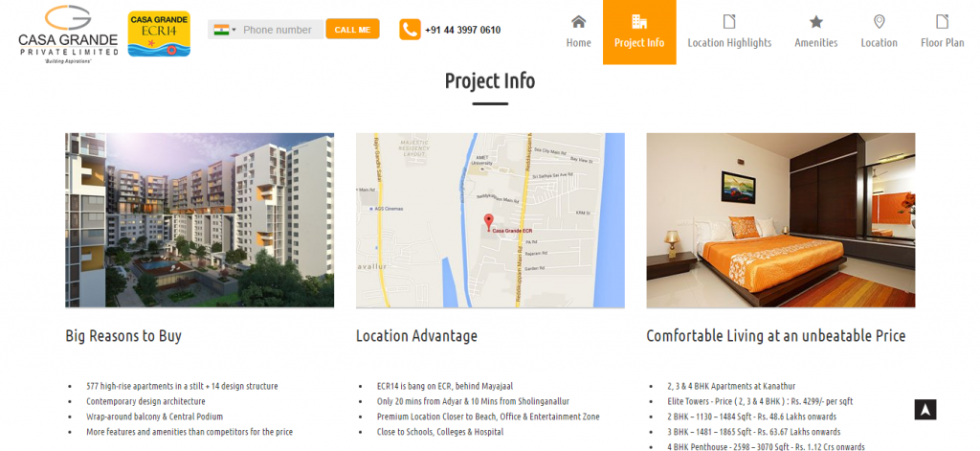The image size is (980, 451).
Task: Open the Floor Plan nav label
Action: (943, 43)
